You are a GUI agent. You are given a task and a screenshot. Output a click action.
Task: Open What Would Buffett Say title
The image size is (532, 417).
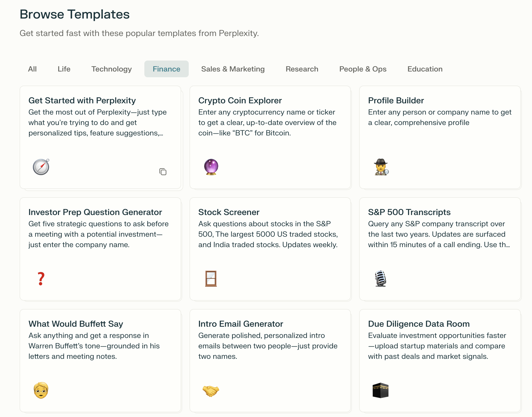(x=76, y=324)
